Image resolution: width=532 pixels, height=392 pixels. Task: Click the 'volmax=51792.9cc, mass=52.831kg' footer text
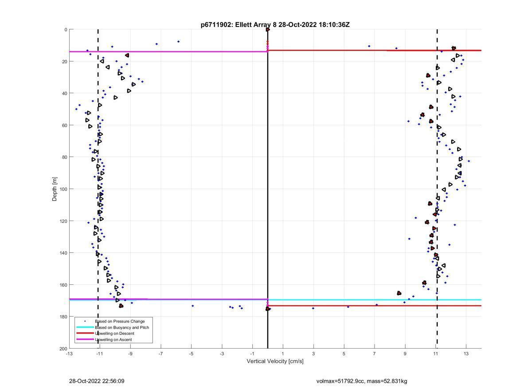[x=362, y=381]
